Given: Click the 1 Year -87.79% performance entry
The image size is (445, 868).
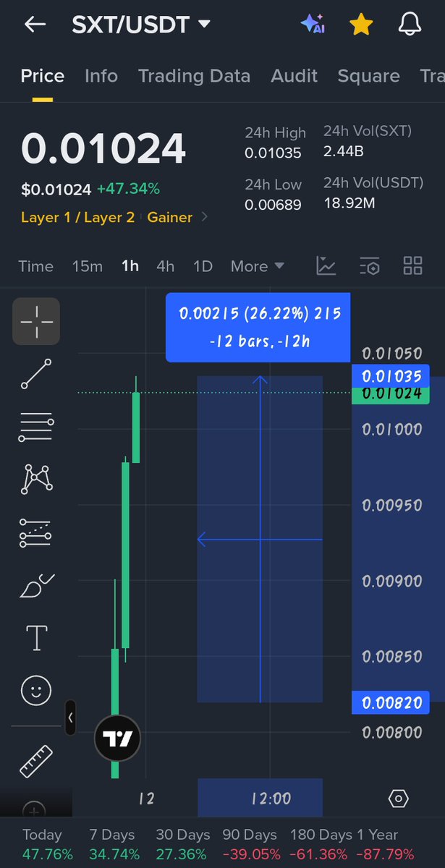Looking at the screenshot, I should point(385,844).
